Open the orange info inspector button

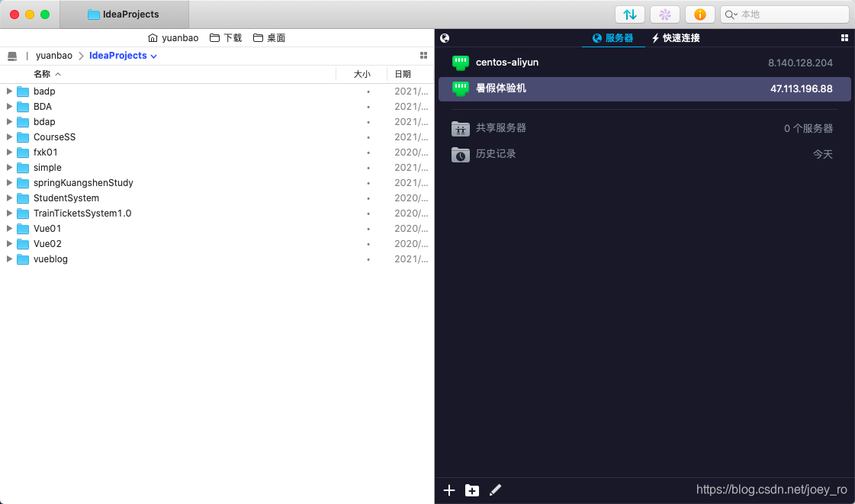click(x=699, y=14)
